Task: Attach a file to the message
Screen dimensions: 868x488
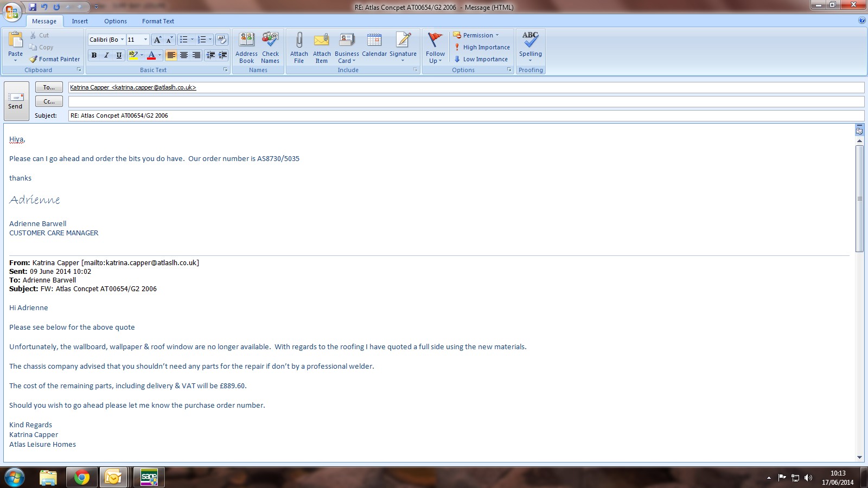Action: (x=299, y=48)
